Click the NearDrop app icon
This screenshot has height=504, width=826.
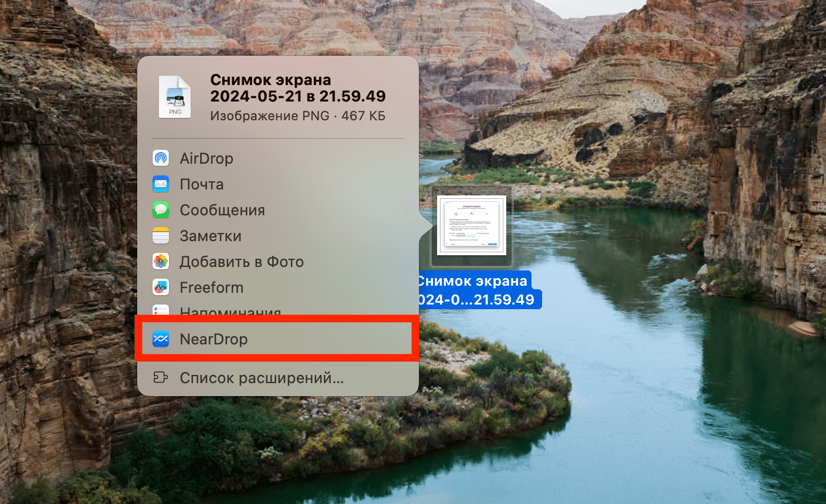click(161, 339)
